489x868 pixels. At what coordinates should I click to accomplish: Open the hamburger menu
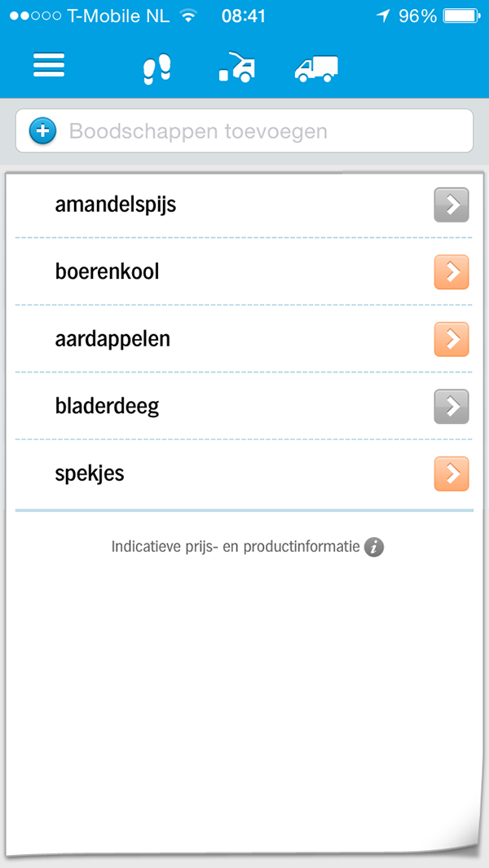click(x=49, y=65)
